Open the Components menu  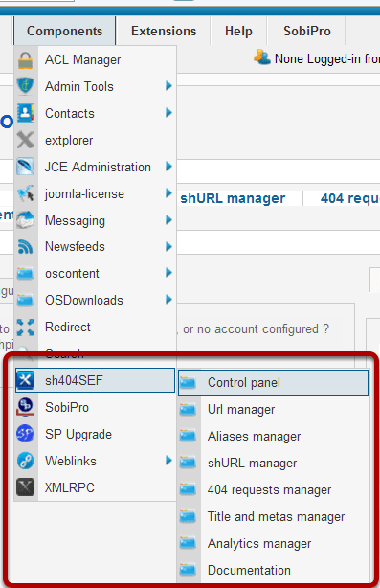tap(64, 31)
